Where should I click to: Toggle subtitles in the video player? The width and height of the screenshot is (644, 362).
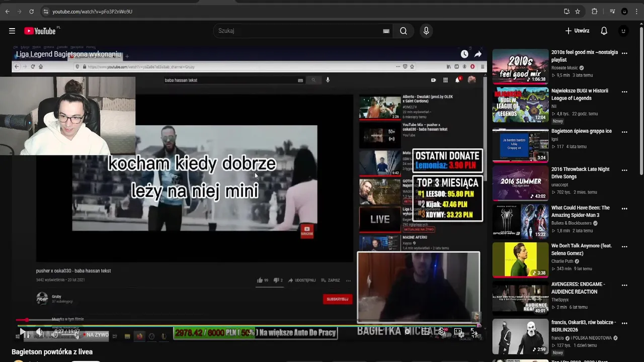[x=426, y=332]
